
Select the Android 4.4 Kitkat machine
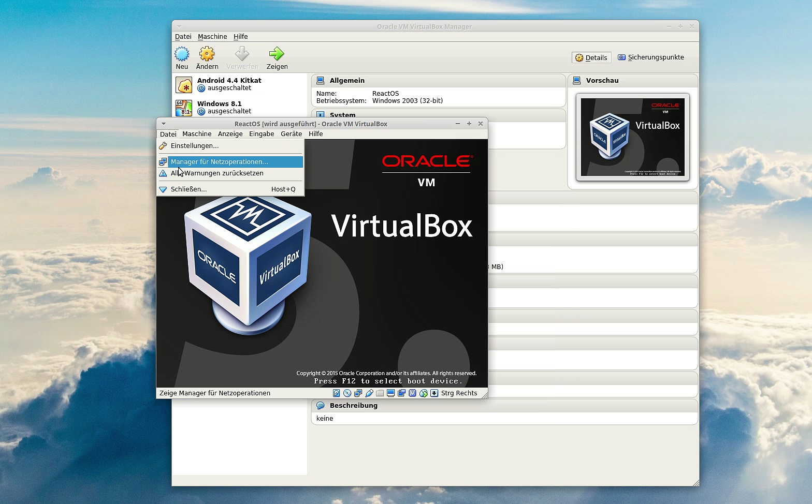pyautogui.click(x=229, y=84)
